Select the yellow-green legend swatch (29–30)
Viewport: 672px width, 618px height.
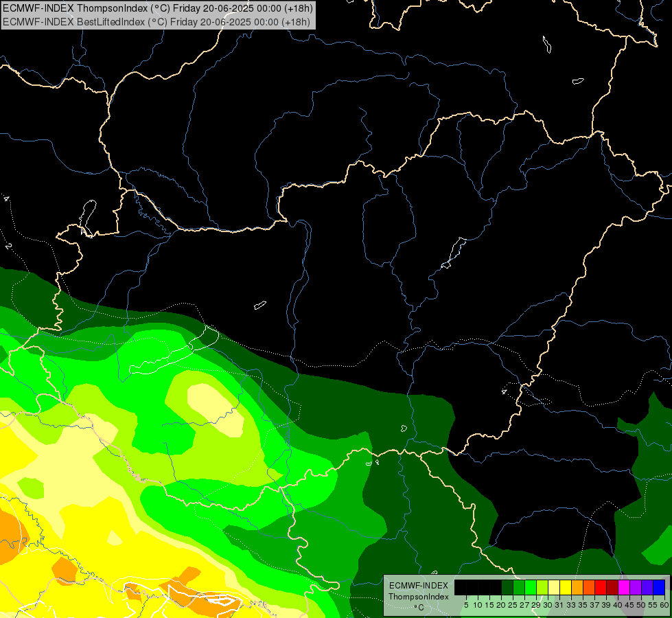click(542, 587)
